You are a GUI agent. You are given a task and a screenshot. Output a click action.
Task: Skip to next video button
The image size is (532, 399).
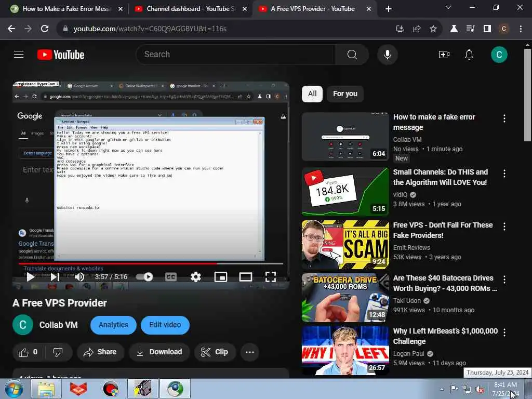point(55,277)
